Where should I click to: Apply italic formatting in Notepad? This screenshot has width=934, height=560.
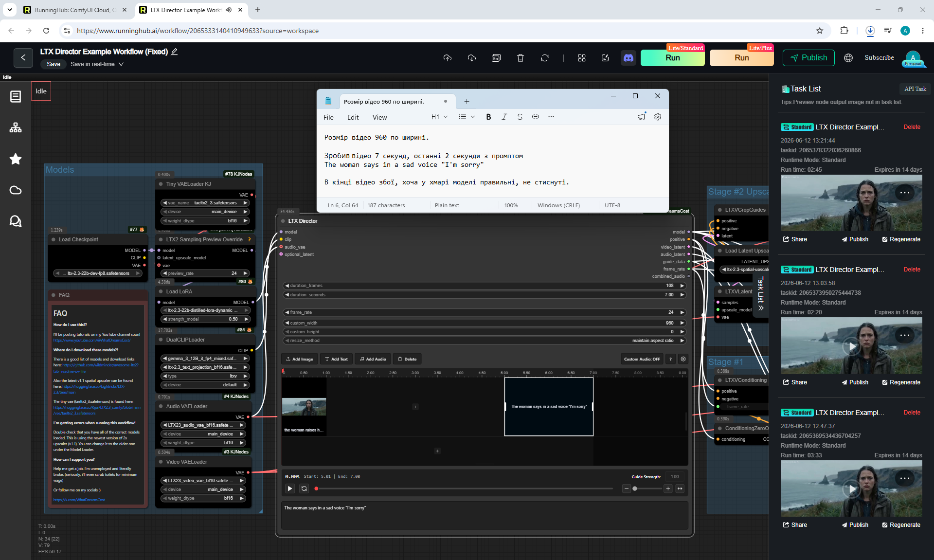point(504,117)
